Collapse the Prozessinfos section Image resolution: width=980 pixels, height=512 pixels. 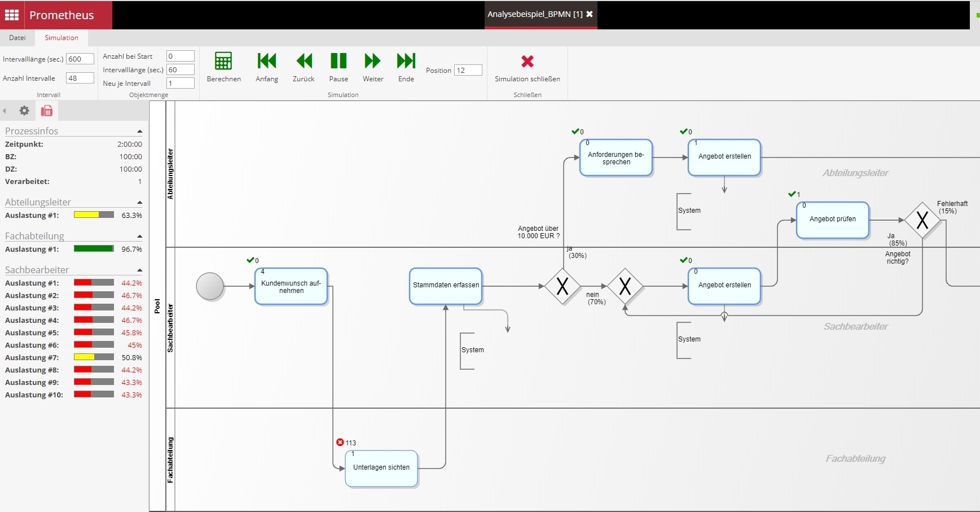click(139, 131)
